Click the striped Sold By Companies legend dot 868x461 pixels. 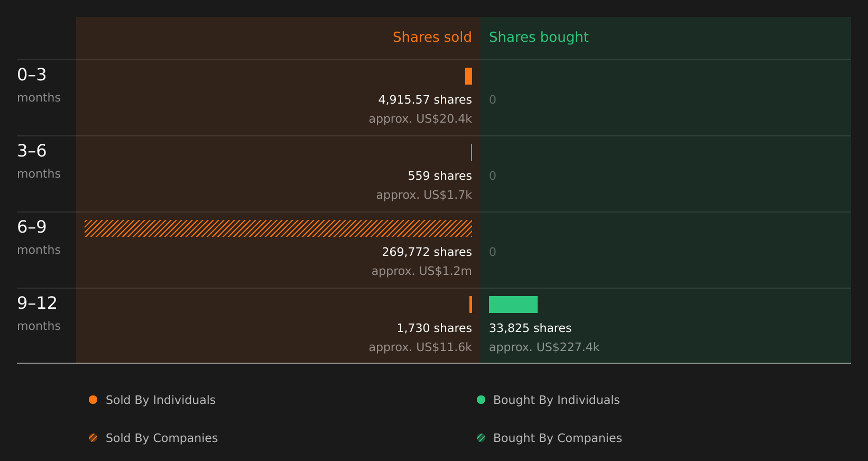coord(93,438)
